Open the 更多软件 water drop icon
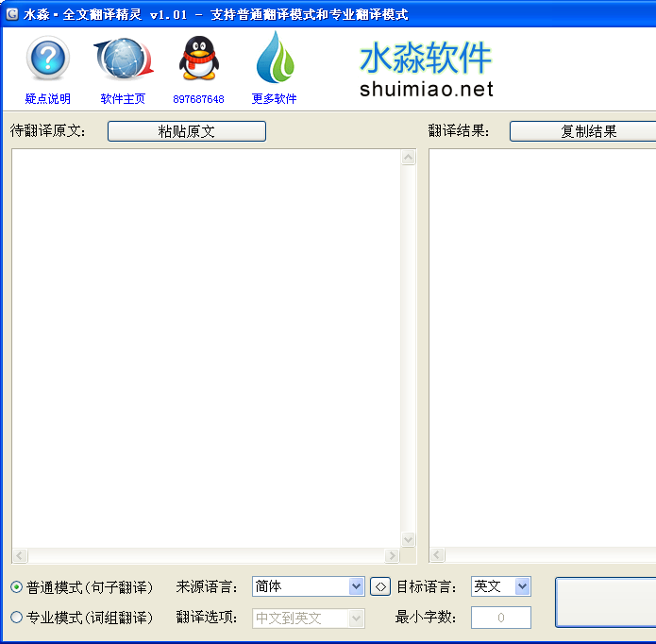This screenshot has width=656, height=644. coord(275,59)
